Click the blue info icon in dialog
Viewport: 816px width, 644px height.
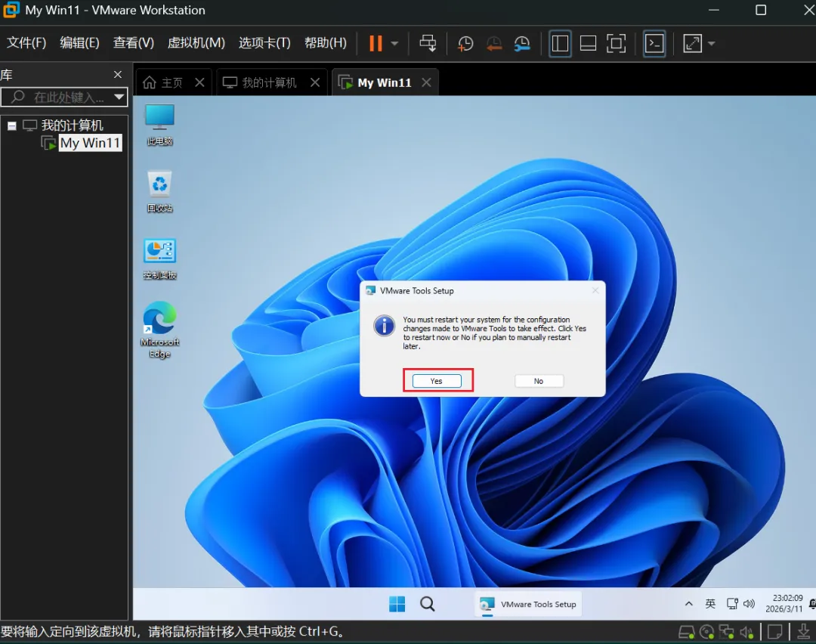[384, 326]
